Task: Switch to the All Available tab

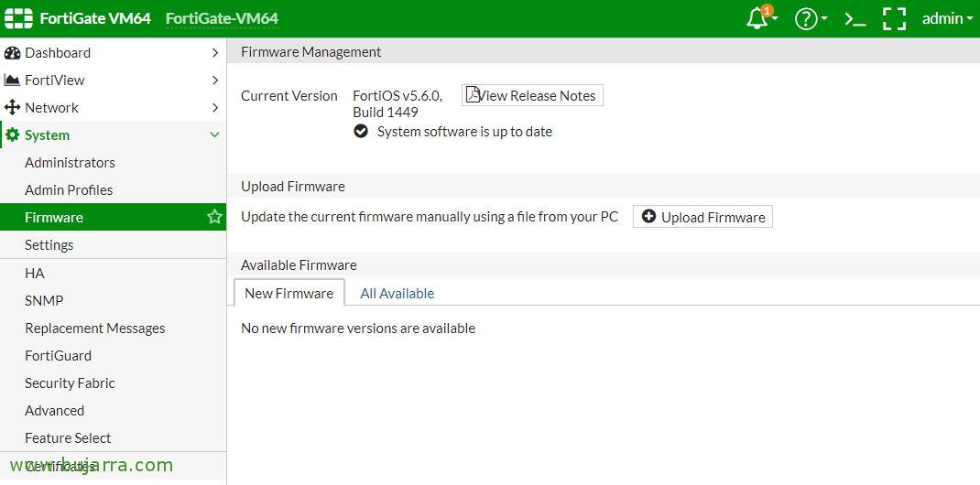Action: coord(397,294)
